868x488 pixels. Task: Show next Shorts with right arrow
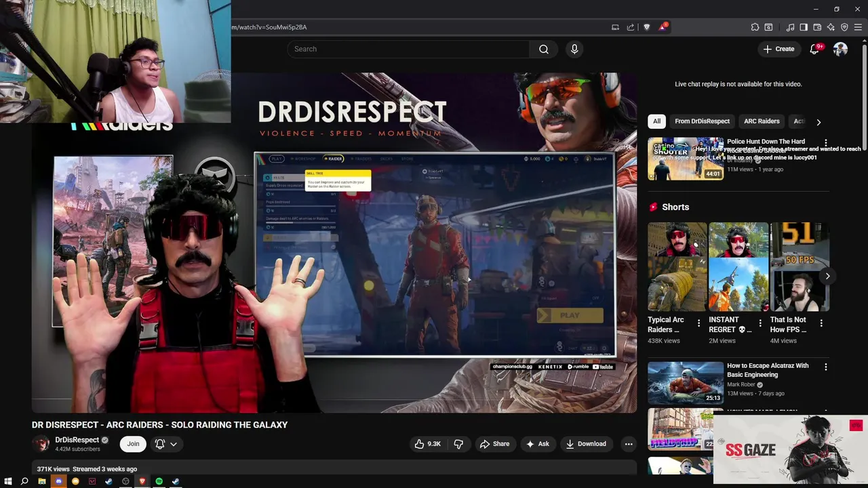point(827,276)
